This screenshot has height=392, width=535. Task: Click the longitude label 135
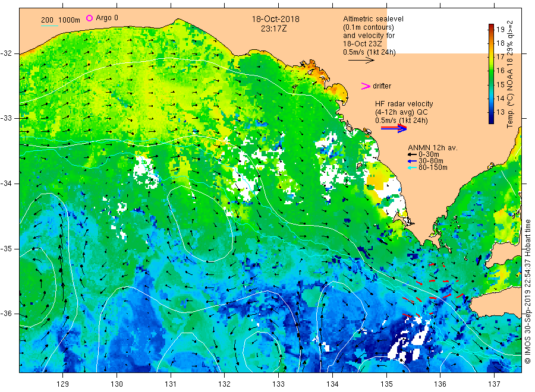click(x=386, y=384)
